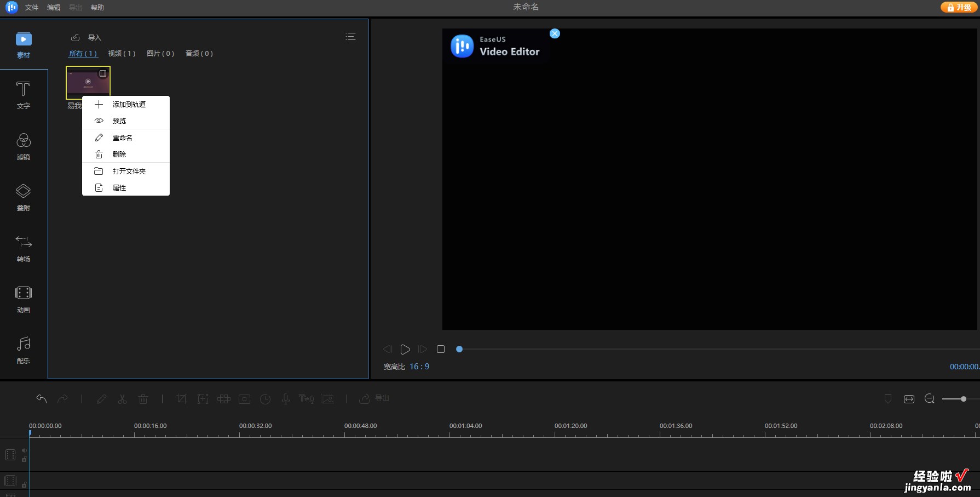Select the imported video thumbnail

coord(88,83)
